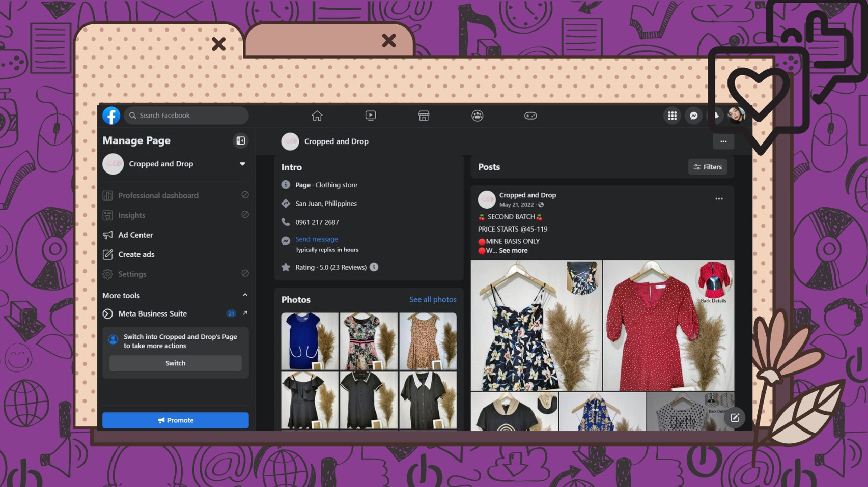Open Meta Business Suite external link arrow
The width and height of the screenshot is (868, 487).
(x=245, y=313)
